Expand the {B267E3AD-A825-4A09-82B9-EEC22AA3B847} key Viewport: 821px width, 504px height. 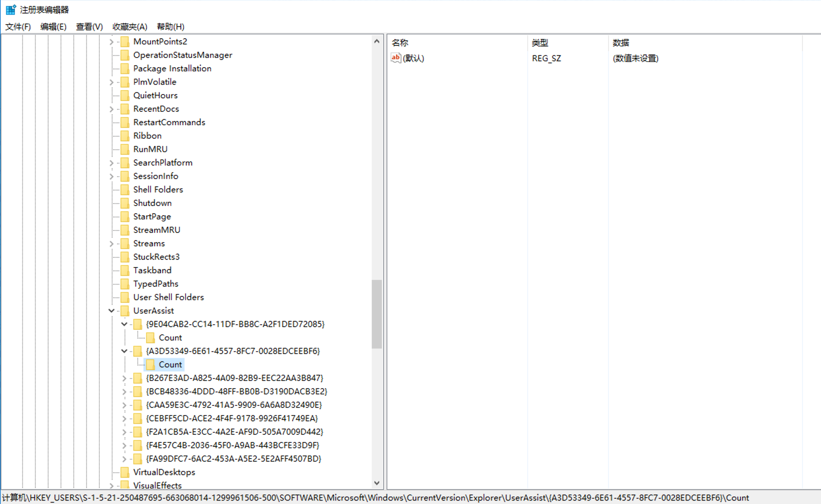click(124, 378)
